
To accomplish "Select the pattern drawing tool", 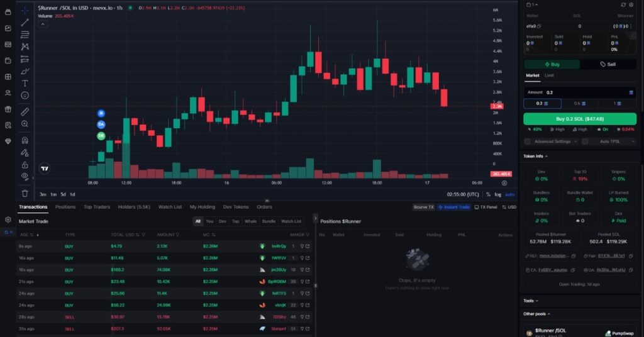I will (x=25, y=47).
